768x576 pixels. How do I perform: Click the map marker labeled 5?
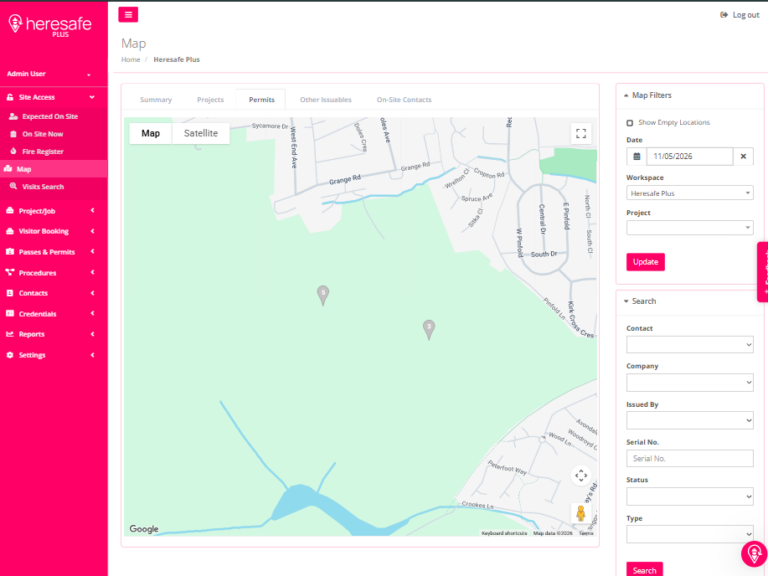(323, 295)
